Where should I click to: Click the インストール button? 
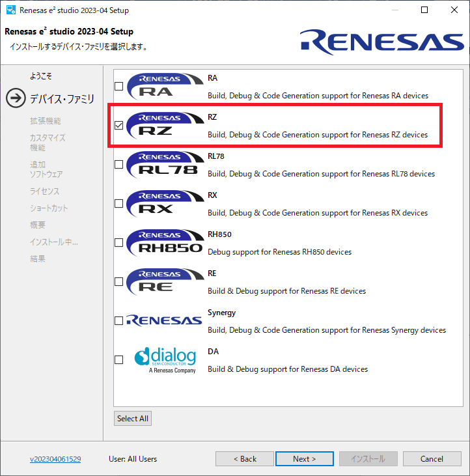[x=368, y=458]
